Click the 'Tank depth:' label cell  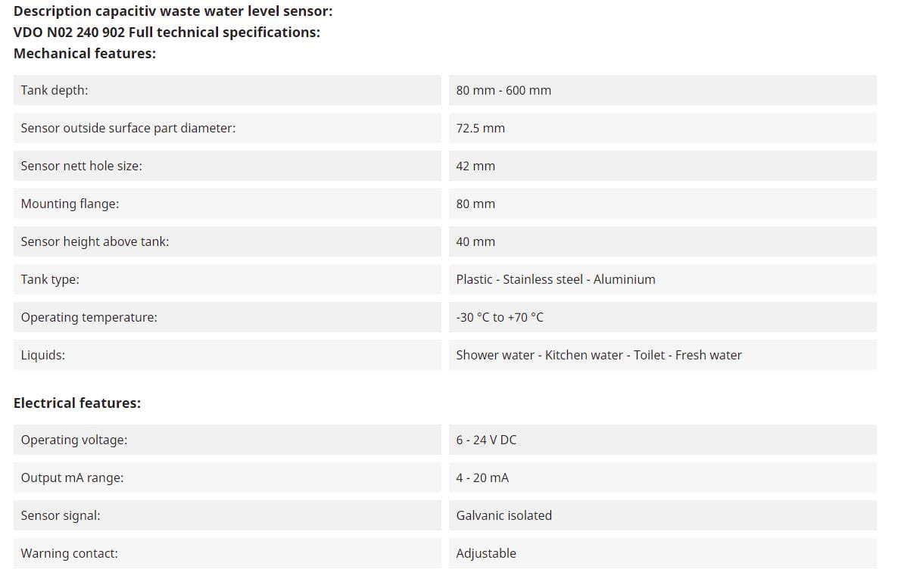pos(55,90)
